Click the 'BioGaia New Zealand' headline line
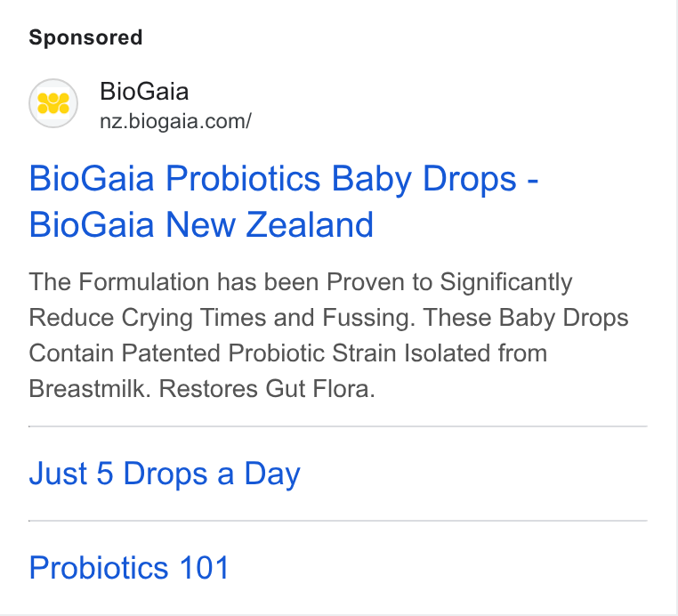Screen dimensions: 678x616 201,224
